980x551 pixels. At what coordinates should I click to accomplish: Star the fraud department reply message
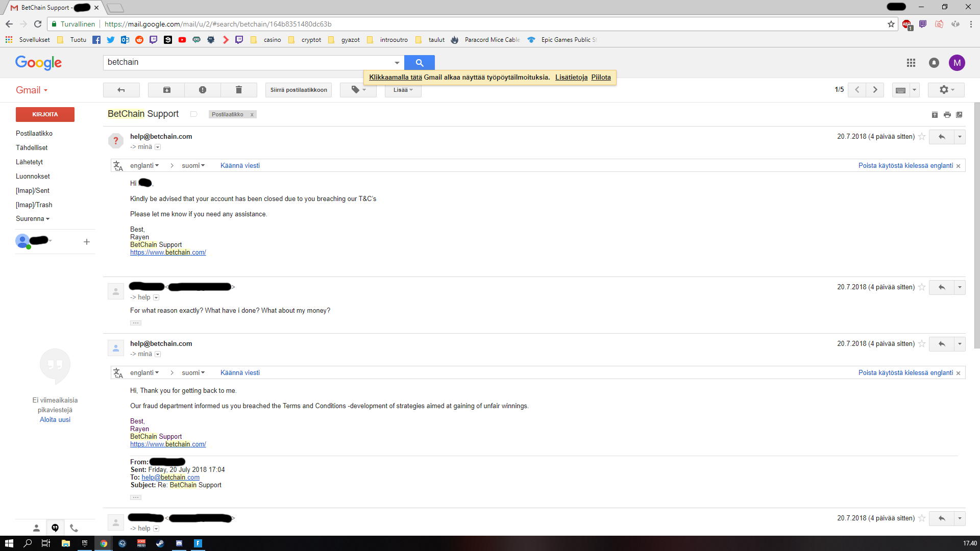922,344
